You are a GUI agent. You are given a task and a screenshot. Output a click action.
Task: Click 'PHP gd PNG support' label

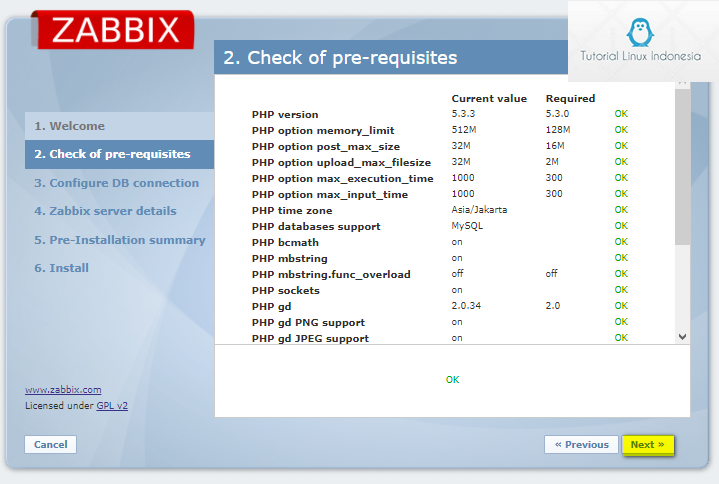click(x=308, y=323)
